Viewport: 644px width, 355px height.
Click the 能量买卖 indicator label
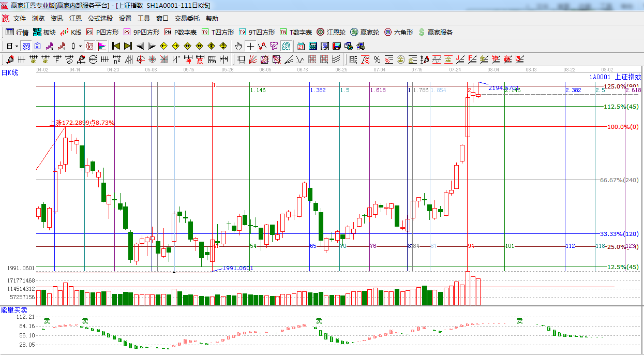point(14,310)
